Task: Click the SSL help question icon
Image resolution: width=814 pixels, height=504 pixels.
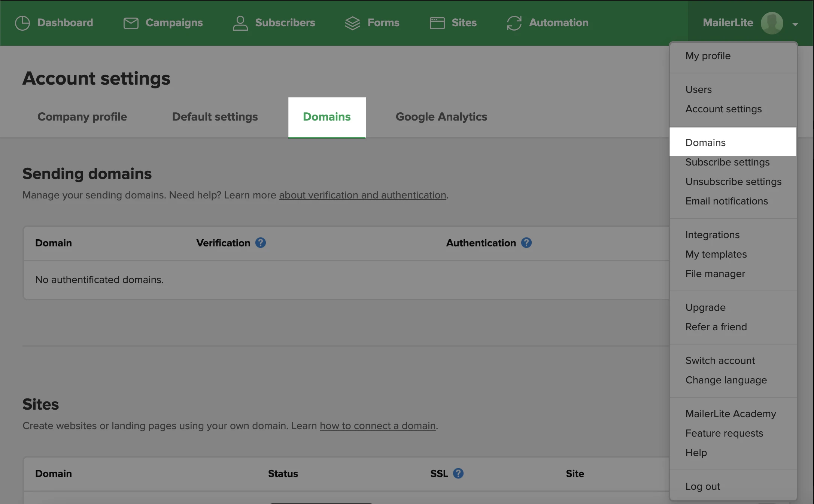Action: click(458, 473)
